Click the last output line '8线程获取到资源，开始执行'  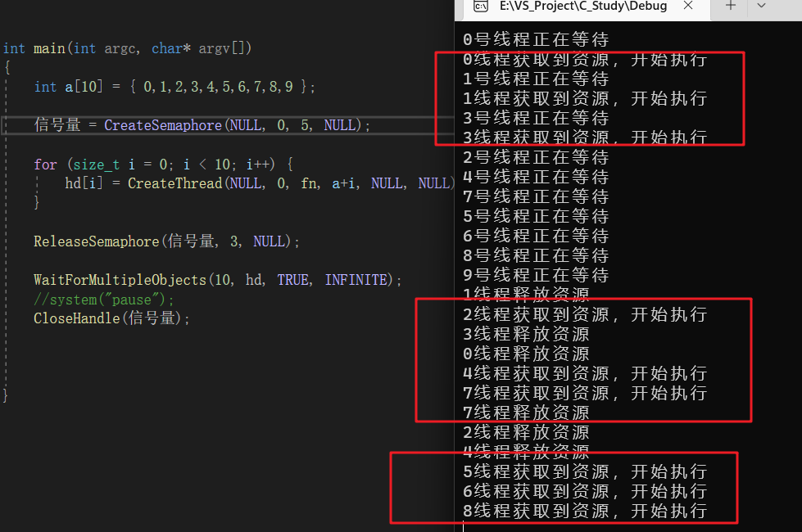click(585, 511)
